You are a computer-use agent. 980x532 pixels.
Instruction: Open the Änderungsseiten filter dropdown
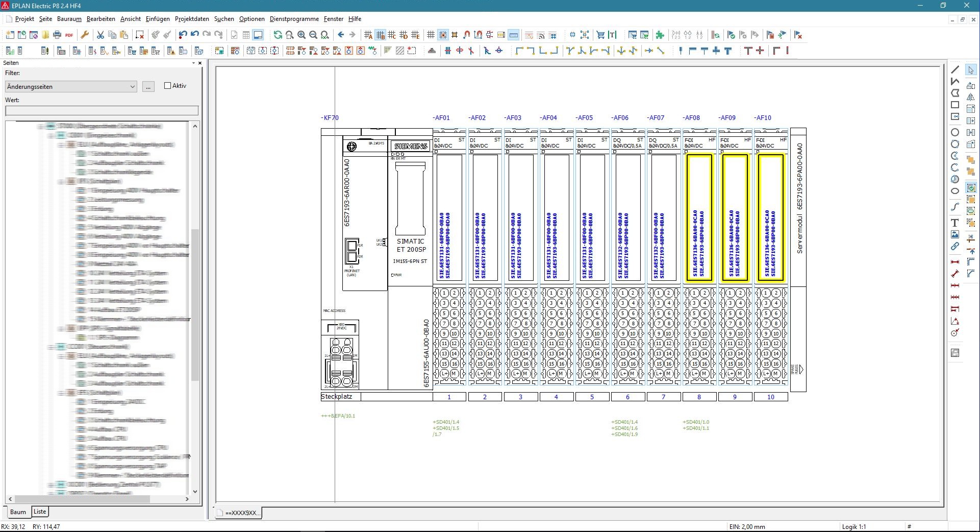(x=71, y=87)
